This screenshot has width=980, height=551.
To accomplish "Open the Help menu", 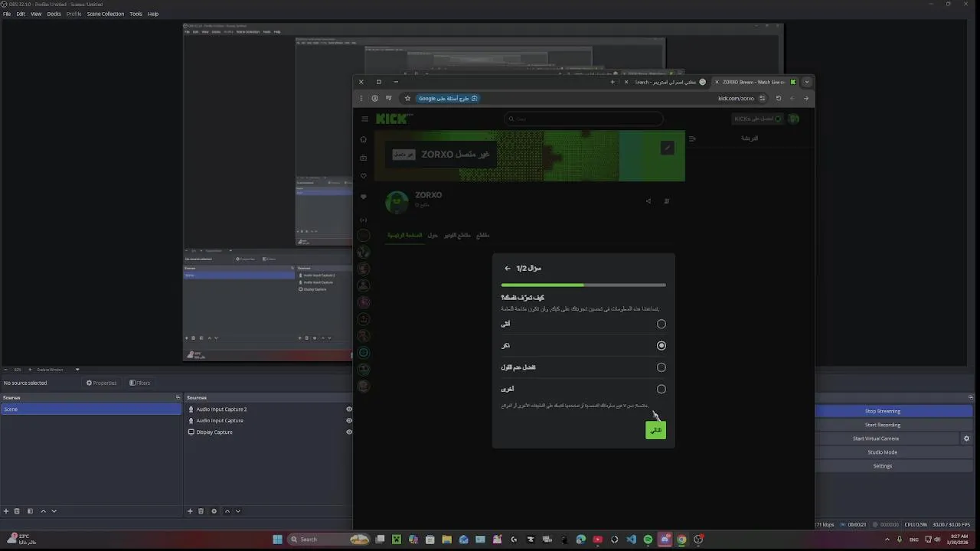I will [x=153, y=14].
